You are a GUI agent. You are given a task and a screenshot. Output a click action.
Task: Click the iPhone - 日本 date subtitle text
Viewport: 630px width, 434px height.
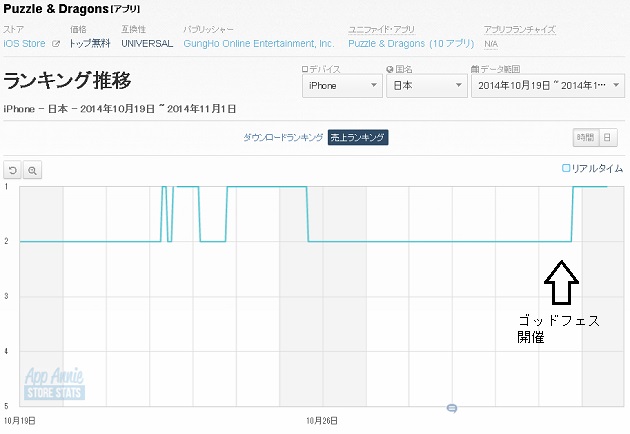120,109
